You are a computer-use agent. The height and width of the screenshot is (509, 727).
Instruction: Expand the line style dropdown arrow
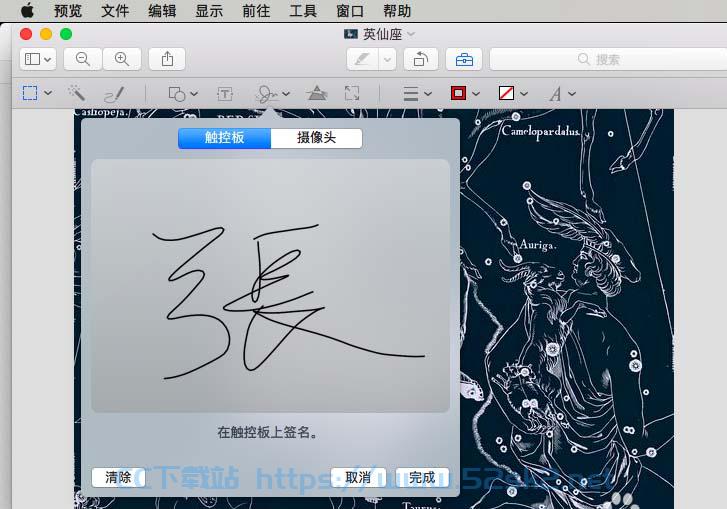pos(428,94)
